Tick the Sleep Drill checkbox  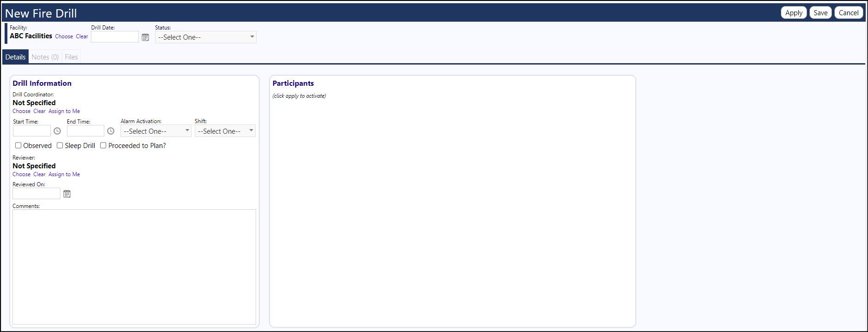(60, 145)
